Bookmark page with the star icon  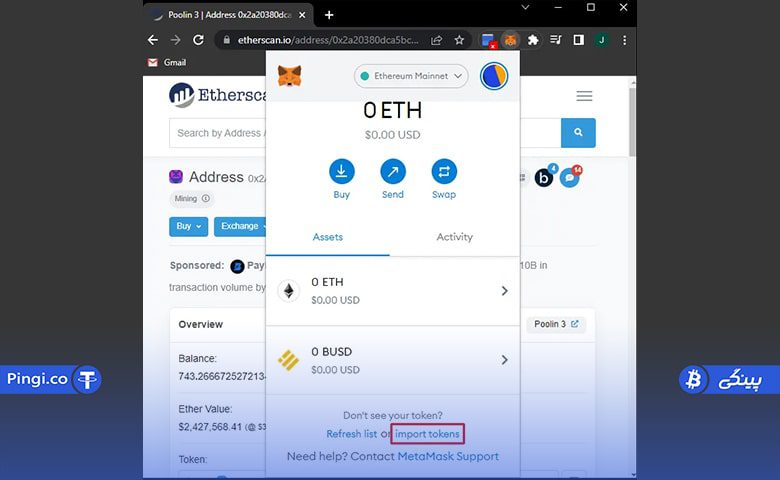point(459,40)
